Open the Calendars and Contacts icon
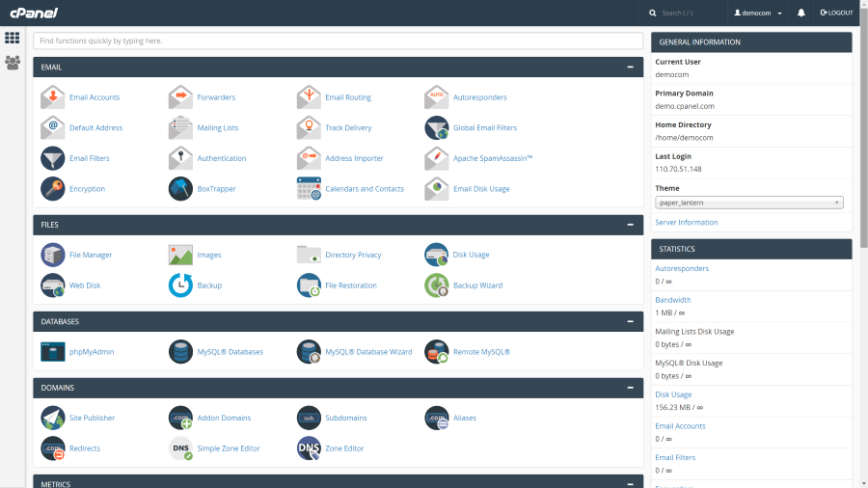The height and width of the screenshot is (488, 868). click(309, 189)
